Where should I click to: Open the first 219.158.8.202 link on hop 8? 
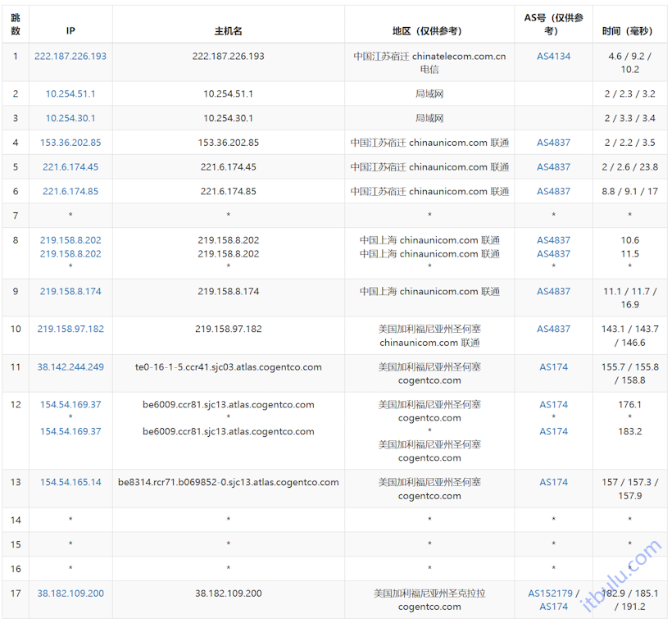click(x=70, y=240)
